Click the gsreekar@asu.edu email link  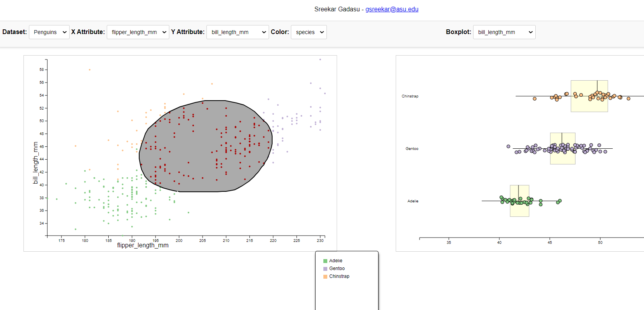coord(392,9)
